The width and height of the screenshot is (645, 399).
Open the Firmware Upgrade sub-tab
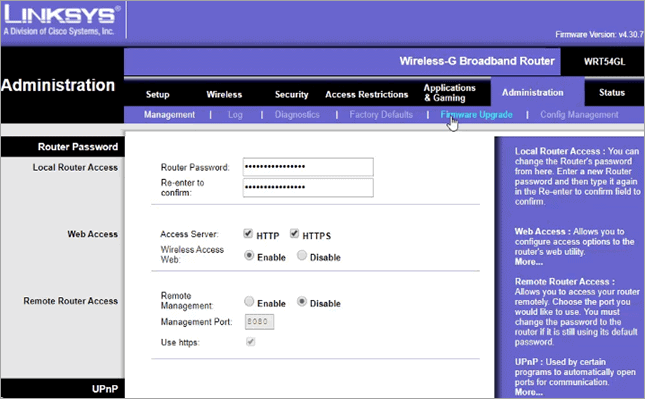click(x=476, y=114)
